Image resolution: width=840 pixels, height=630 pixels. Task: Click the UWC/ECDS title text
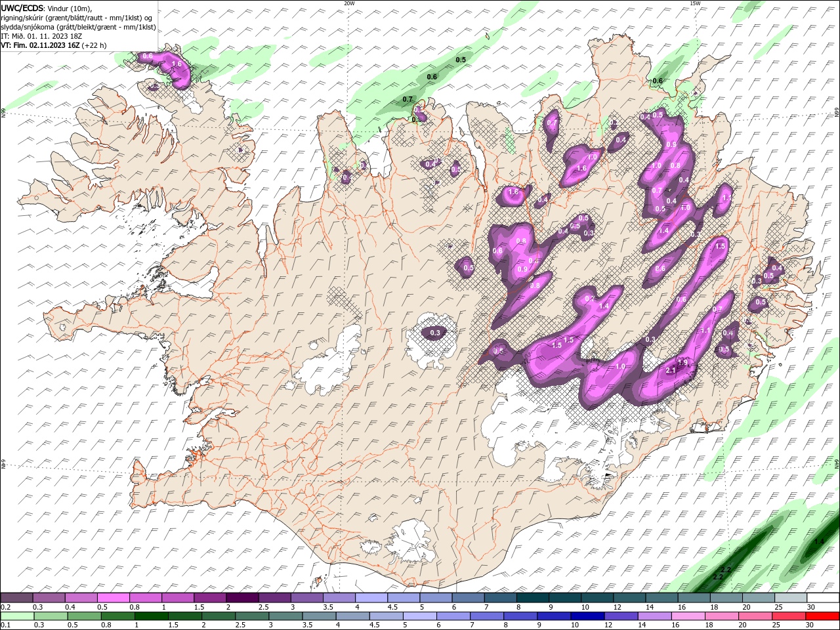pyautogui.click(x=22, y=8)
